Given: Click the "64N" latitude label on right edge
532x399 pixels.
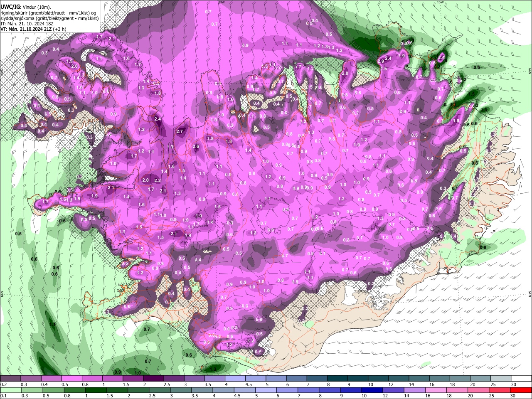Looking at the screenshot, I should click(x=530, y=293).
